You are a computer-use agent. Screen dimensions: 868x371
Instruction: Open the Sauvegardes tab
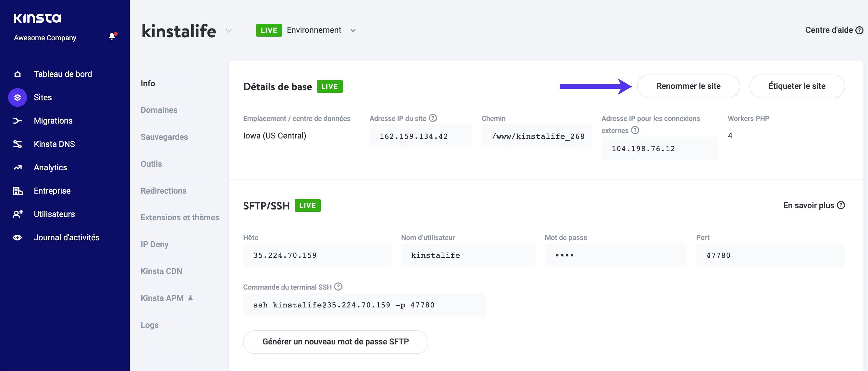(164, 137)
